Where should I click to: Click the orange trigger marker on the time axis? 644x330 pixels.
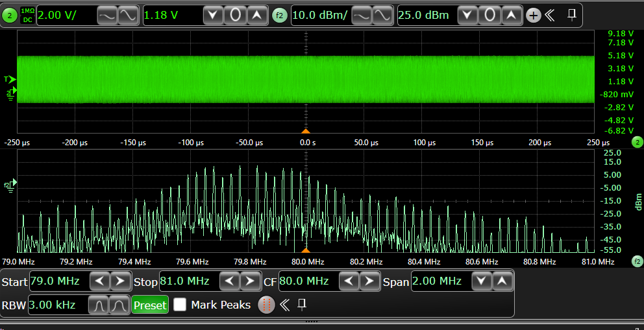click(306, 131)
